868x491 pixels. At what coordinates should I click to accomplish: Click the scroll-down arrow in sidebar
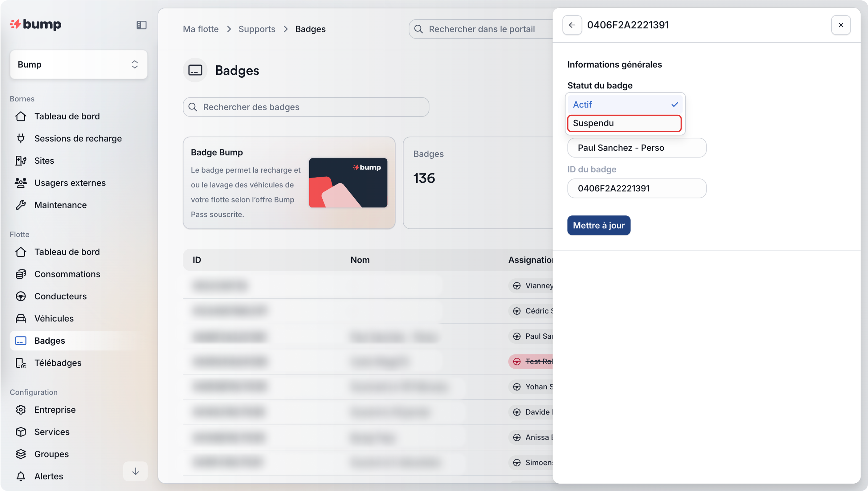(x=135, y=471)
